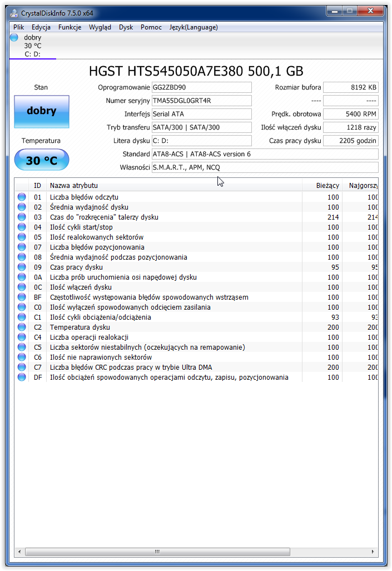The height and width of the screenshot is (571, 392).
Task: Click the disk status orb in drive selector
Action: 14,37
